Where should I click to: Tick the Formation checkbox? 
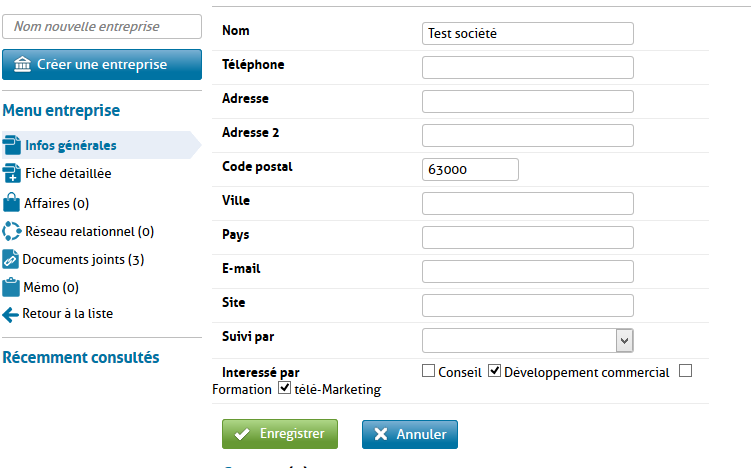[685, 372]
